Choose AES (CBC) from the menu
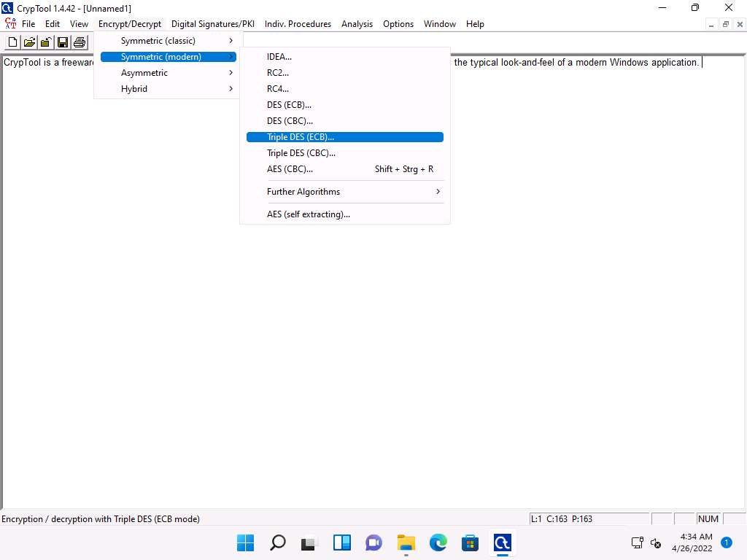This screenshot has width=747, height=560. click(290, 169)
